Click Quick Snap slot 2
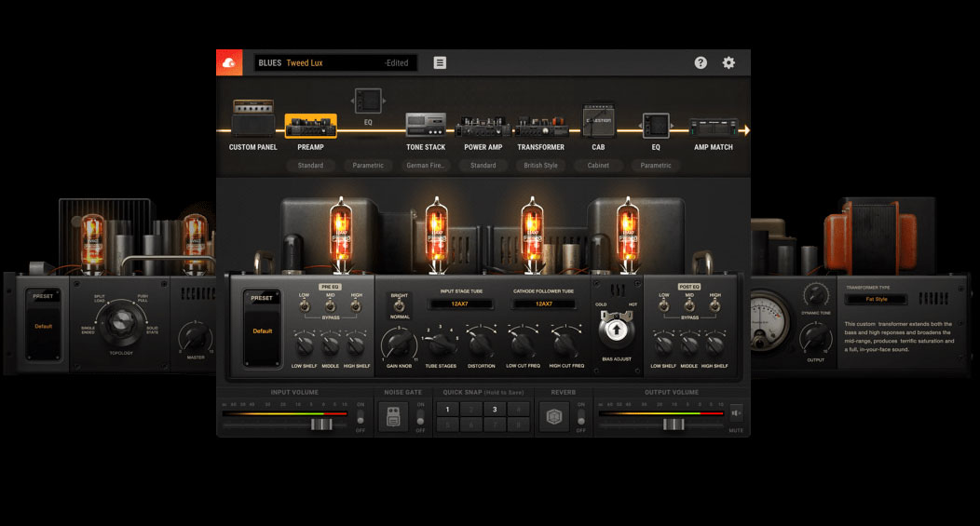Viewport: 980px width, 526px height. (x=471, y=410)
